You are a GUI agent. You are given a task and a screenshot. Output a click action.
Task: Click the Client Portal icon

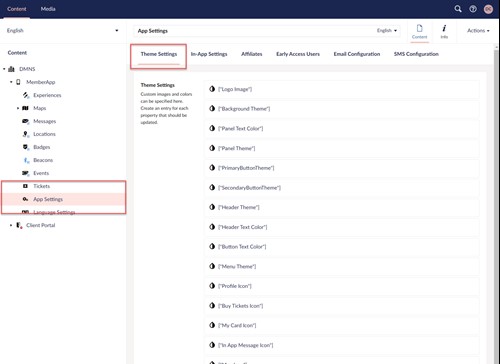click(x=19, y=225)
